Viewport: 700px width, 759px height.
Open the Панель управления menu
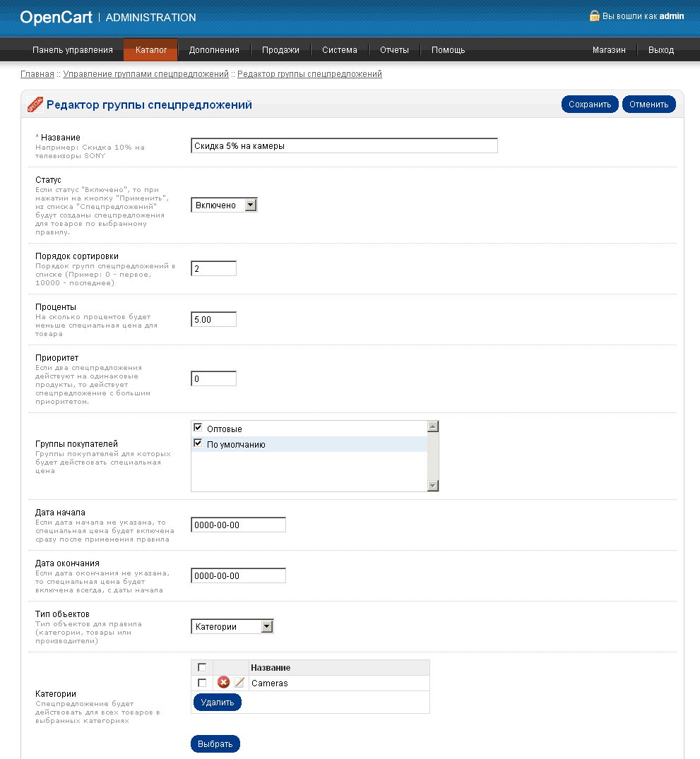coord(73,50)
